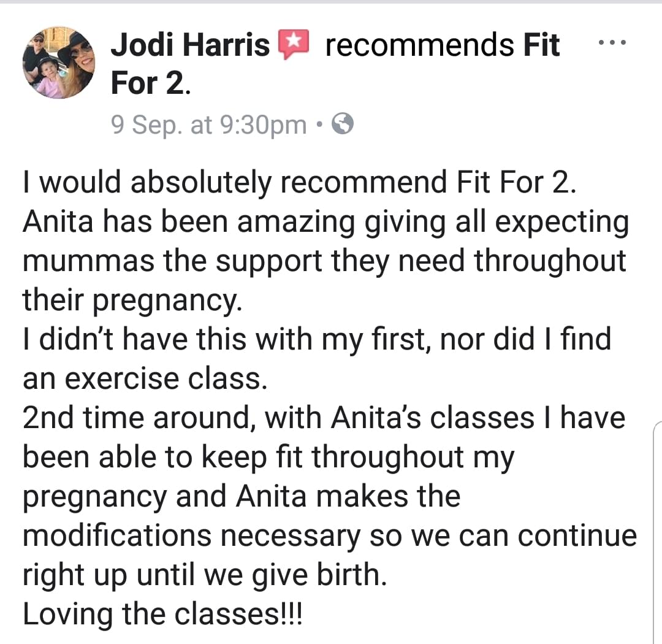Click the "an exercise class." text line
This screenshot has height=644, width=662.
click(145, 378)
